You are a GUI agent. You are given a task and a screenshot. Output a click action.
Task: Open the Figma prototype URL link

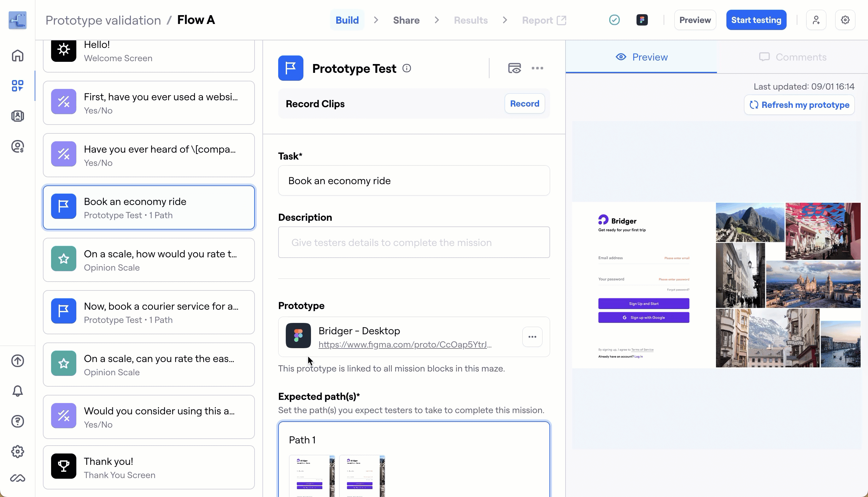[405, 344]
